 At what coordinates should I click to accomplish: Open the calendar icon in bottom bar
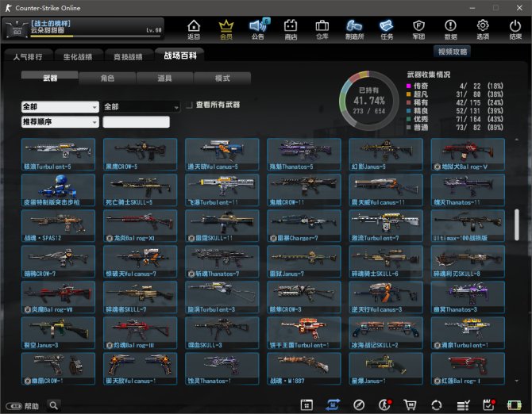(x=306, y=404)
